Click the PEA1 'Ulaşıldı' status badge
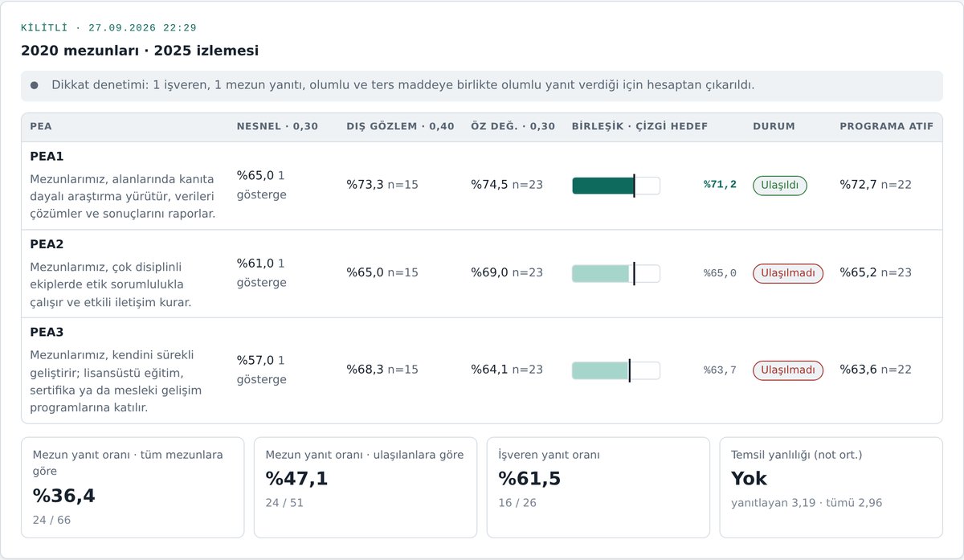The width and height of the screenshot is (964, 560). pyautogui.click(x=779, y=185)
